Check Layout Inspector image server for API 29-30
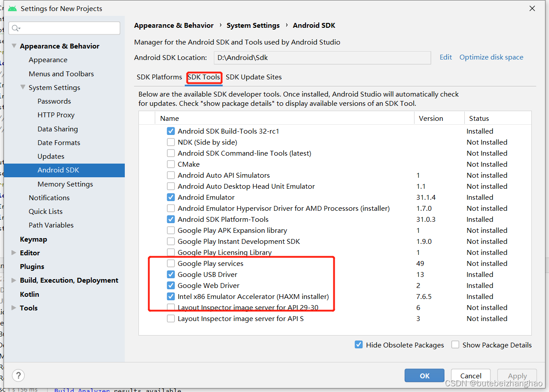 click(x=171, y=307)
